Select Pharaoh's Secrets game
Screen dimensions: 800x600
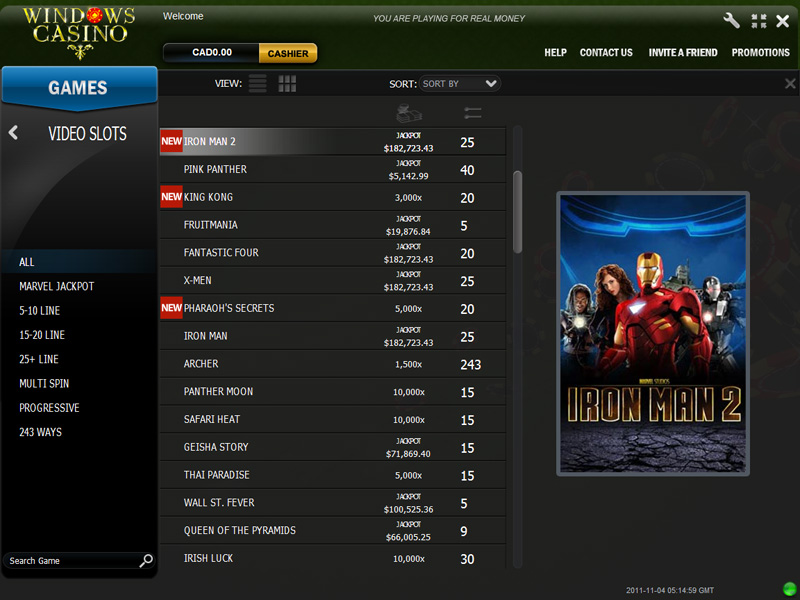point(333,308)
